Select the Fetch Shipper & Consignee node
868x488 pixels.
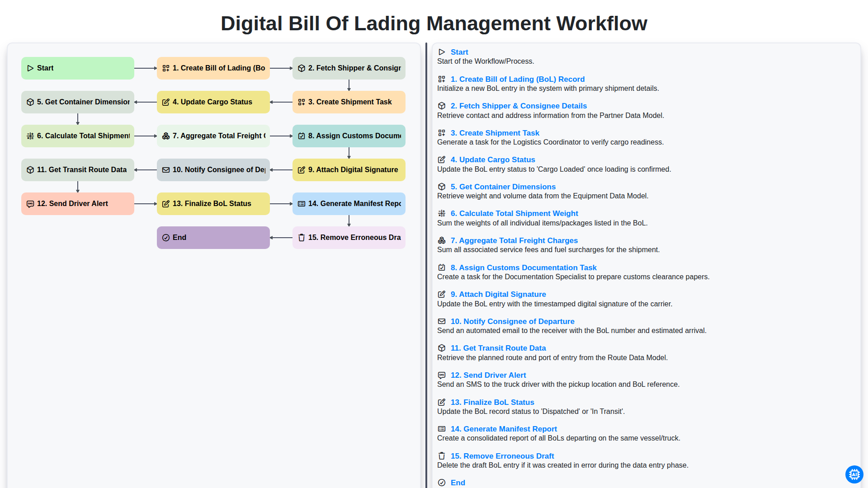[349, 68]
